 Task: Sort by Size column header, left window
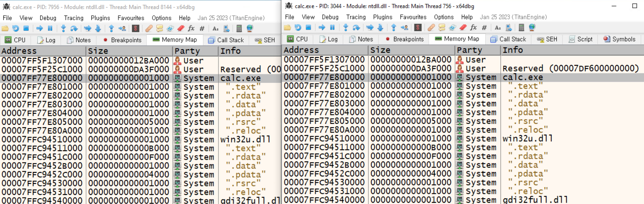click(130, 51)
